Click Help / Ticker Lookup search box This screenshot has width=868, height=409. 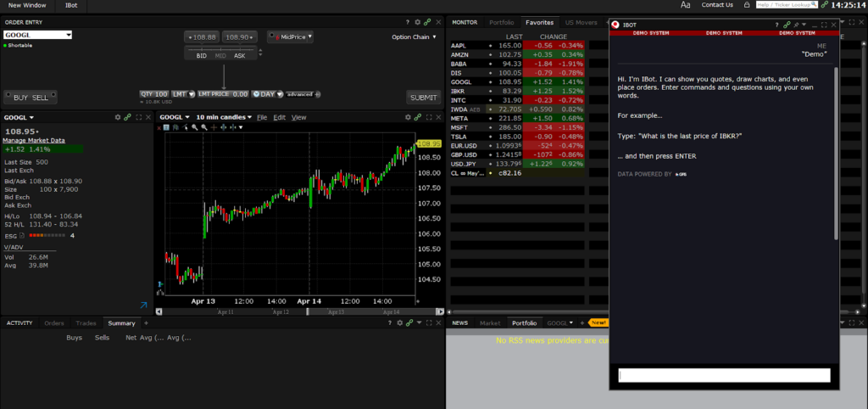coord(787,4)
